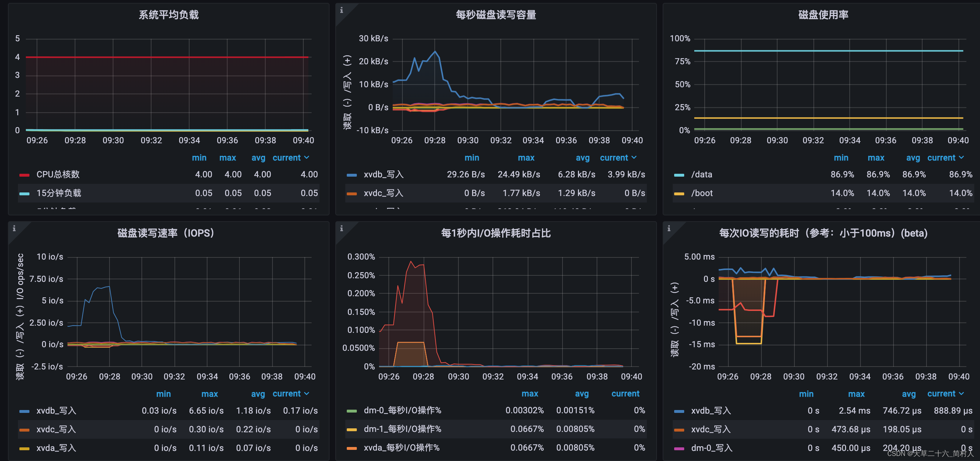Click cyan color swatch for /data series
Screen dimensions: 980x461
tap(679, 175)
